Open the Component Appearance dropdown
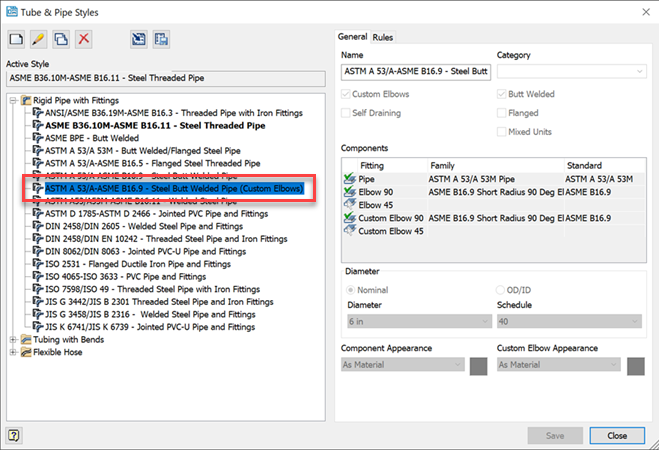This screenshot has width=659, height=450. [x=403, y=365]
